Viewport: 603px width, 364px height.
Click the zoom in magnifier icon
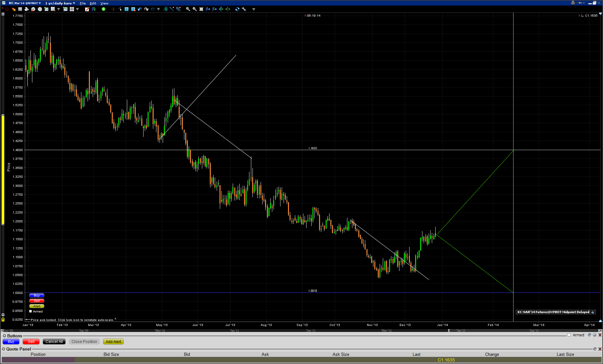(x=188, y=9)
